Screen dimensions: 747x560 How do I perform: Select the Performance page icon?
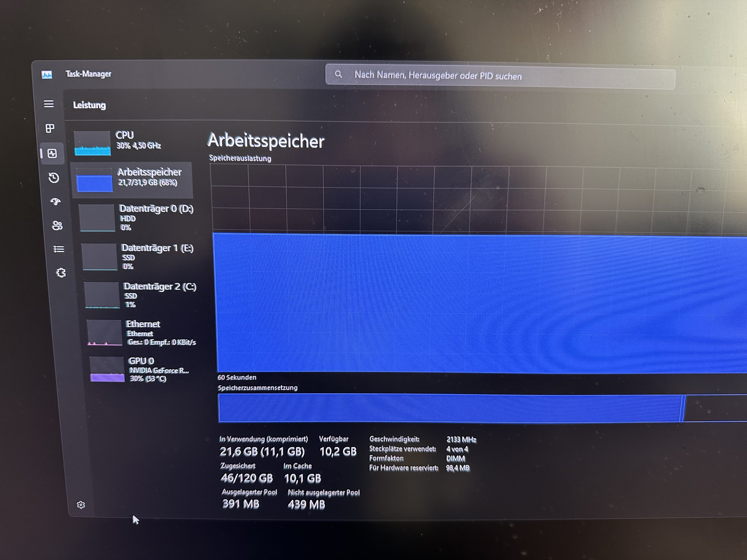(x=52, y=154)
